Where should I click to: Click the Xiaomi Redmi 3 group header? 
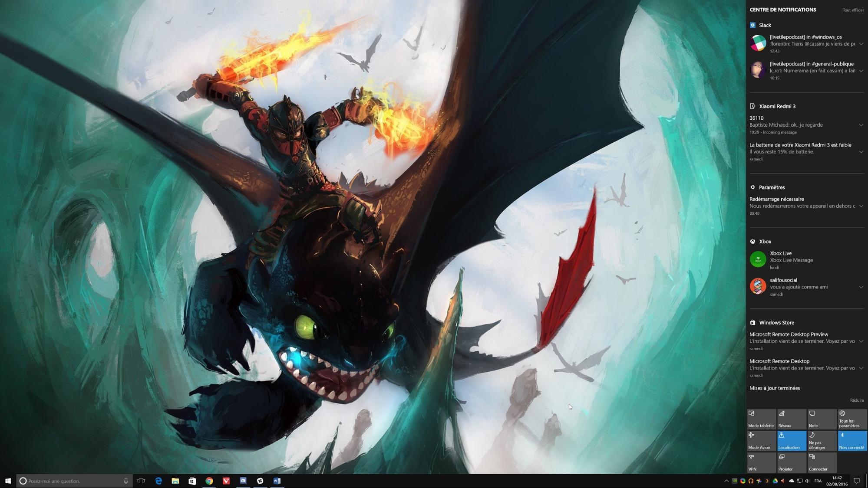[777, 106]
